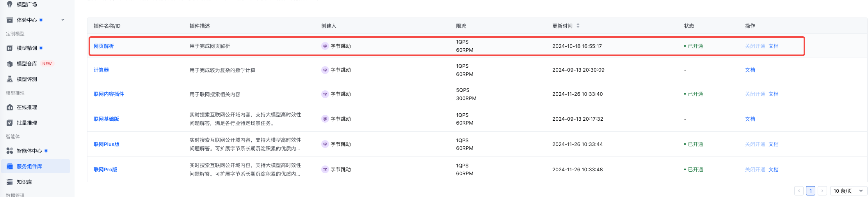Click the 模型精调 sidebar icon
Image resolution: width=868 pixels, height=197 pixels.
(10, 48)
